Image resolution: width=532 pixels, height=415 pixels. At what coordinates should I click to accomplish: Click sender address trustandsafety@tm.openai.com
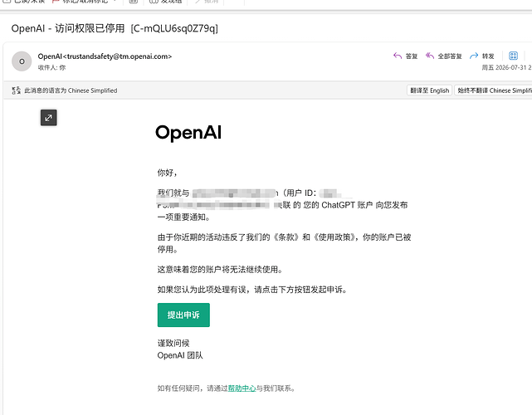(x=117, y=56)
